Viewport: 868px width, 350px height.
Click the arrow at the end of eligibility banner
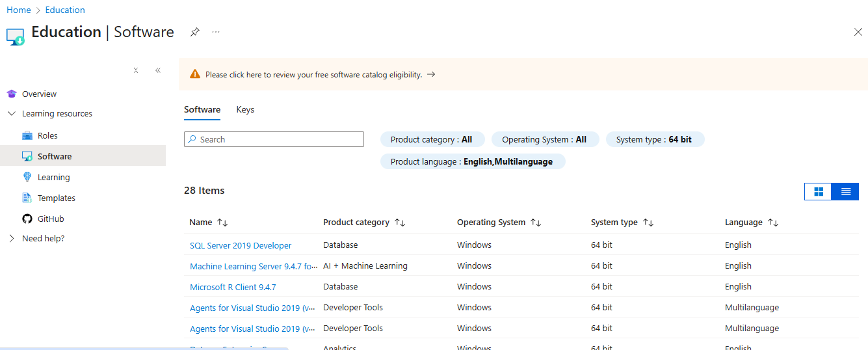pyautogui.click(x=431, y=74)
